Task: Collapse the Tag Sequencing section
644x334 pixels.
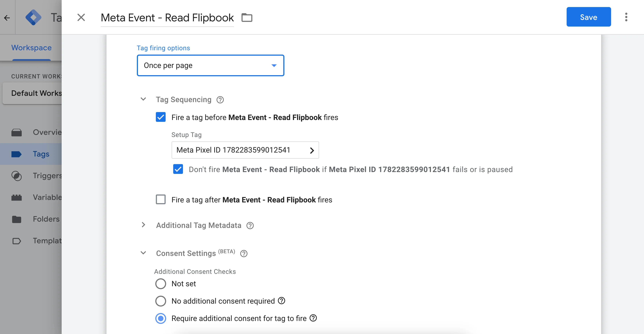Action: pos(143,99)
